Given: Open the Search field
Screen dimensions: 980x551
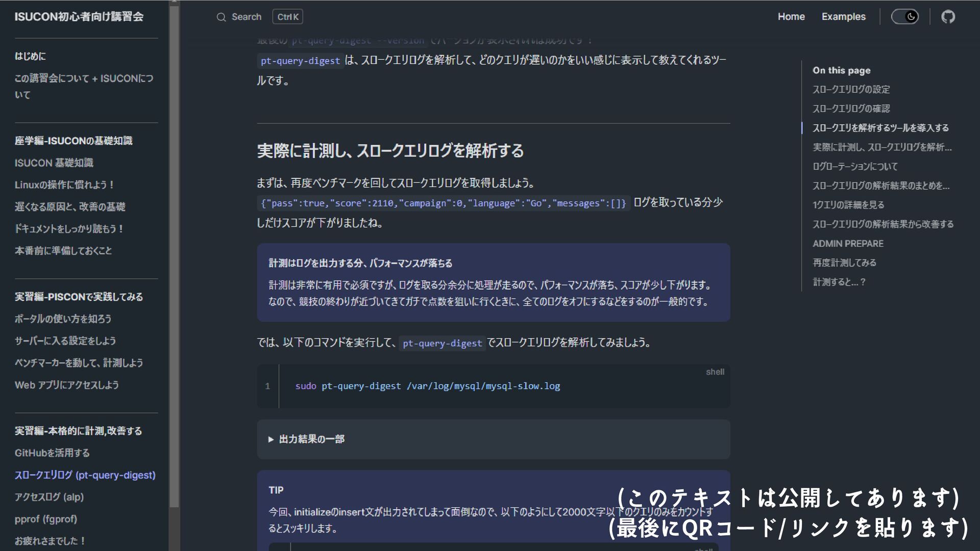Looking at the screenshot, I should click(259, 17).
